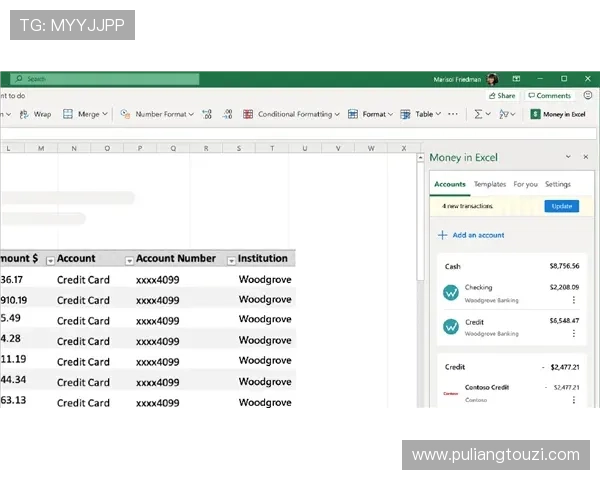Image resolution: width=600 pixels, height=480 pixels.
Task: Close the Money in Excel pane
Action: (x=586, y=157)
